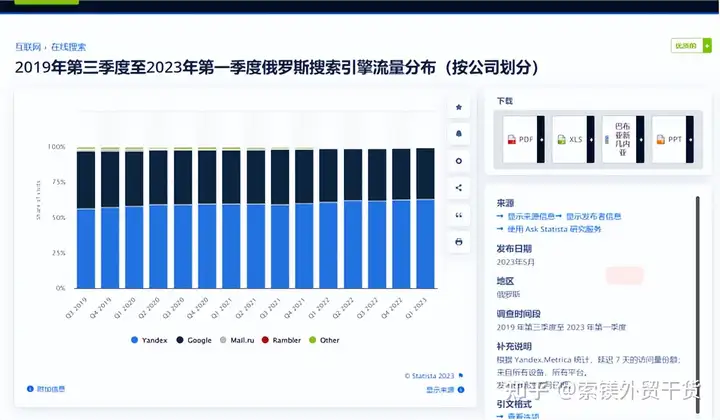Click 附加信息 link below chart
The image size is (720, 420).
(51, 389)
